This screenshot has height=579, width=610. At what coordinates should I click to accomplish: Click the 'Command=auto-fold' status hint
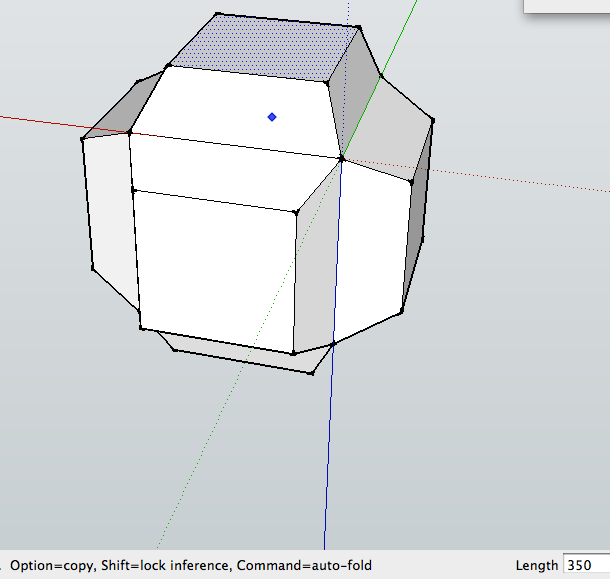click(x=304, y=565)
